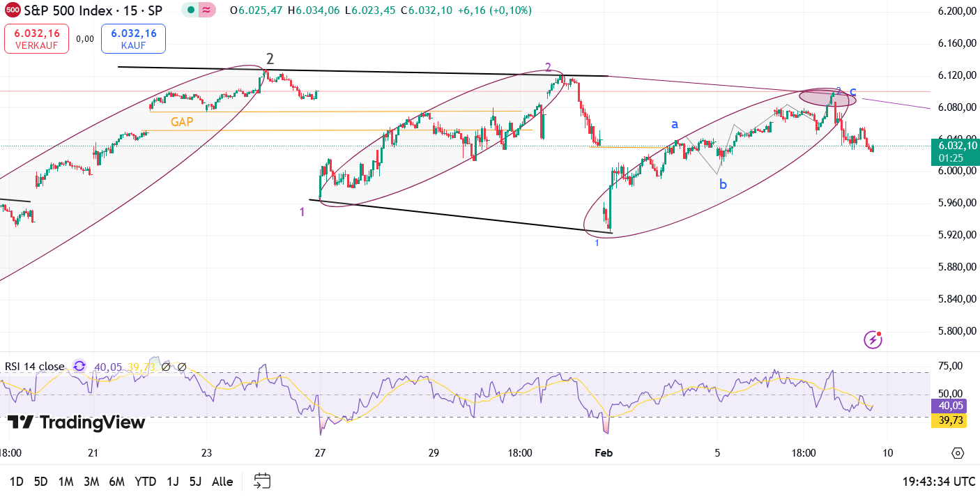Click the red VERKAUF sell button
Image resolution: width=980 pixels, height=497 pixels.
pyautogui.click(x=36, y=38)
